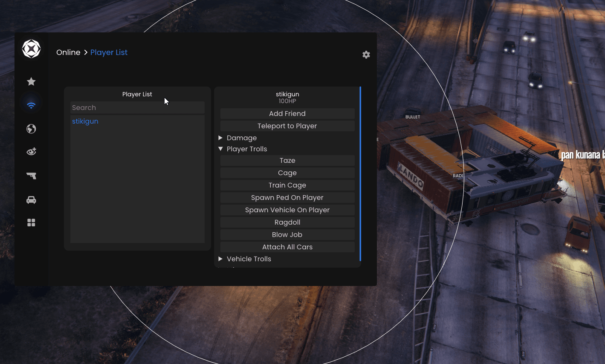Open the grid misc section

(x=31, y=222)
